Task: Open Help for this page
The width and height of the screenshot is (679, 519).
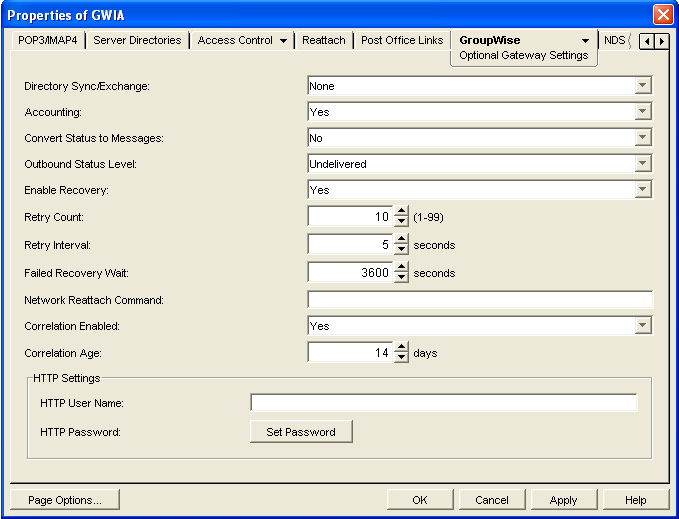Action: (635, 500)
